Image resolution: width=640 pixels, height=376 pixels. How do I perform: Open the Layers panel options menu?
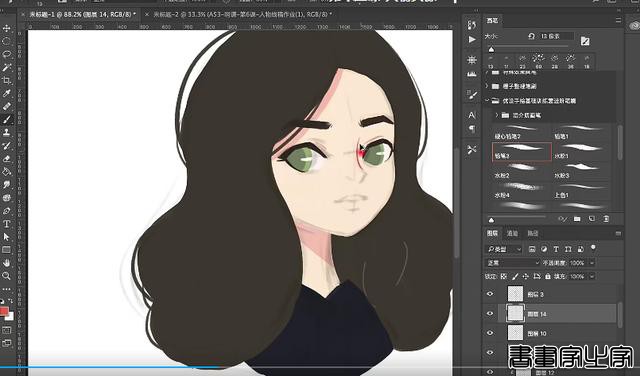tap(618, 234)
